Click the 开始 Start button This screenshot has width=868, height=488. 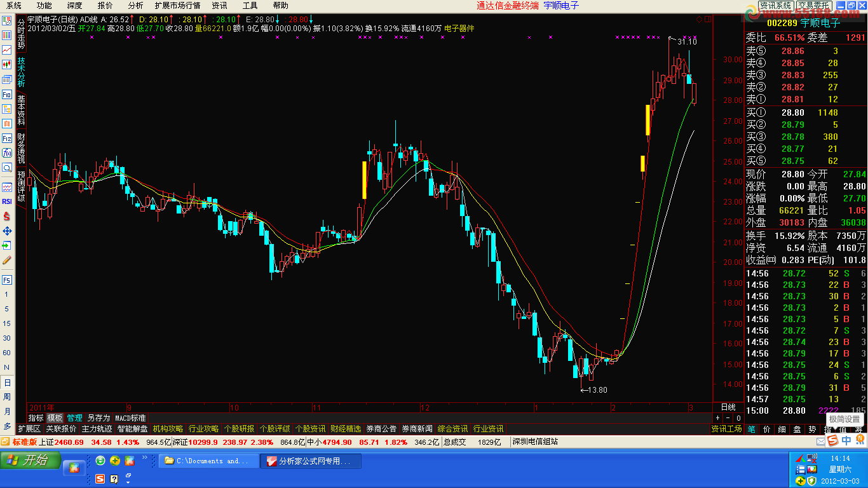coord(31,461)
